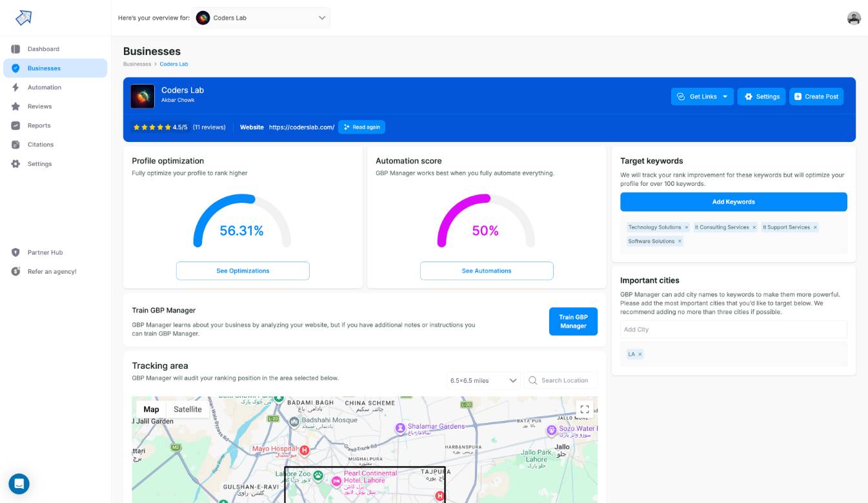Click the Train GBP Manager button
868x503 pixels.
point(573,322)
